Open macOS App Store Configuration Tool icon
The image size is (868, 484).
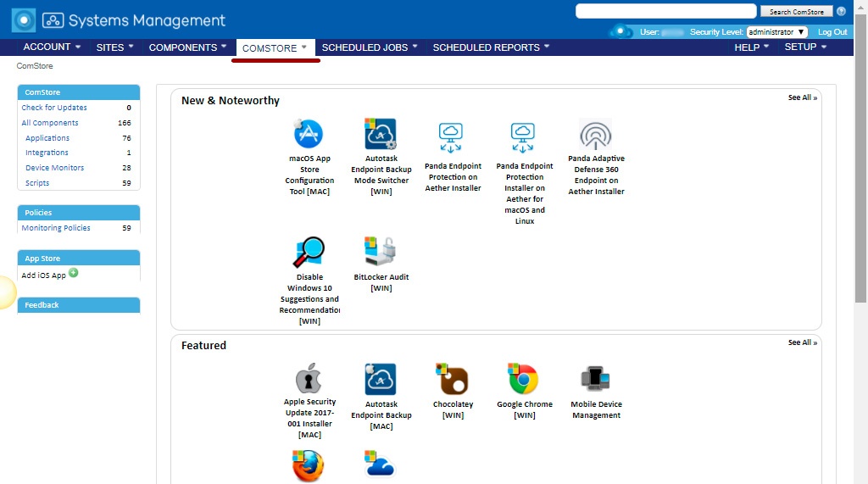pos(308,133)
